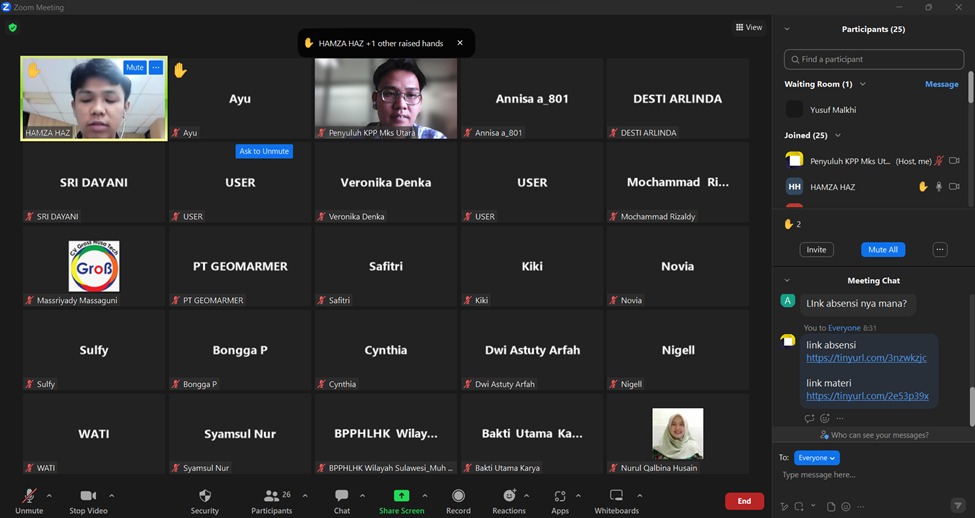The height and width of the screenshot is (518, 975).
Task: Collapse the Waiting Room section
Action: pos(863,85)
